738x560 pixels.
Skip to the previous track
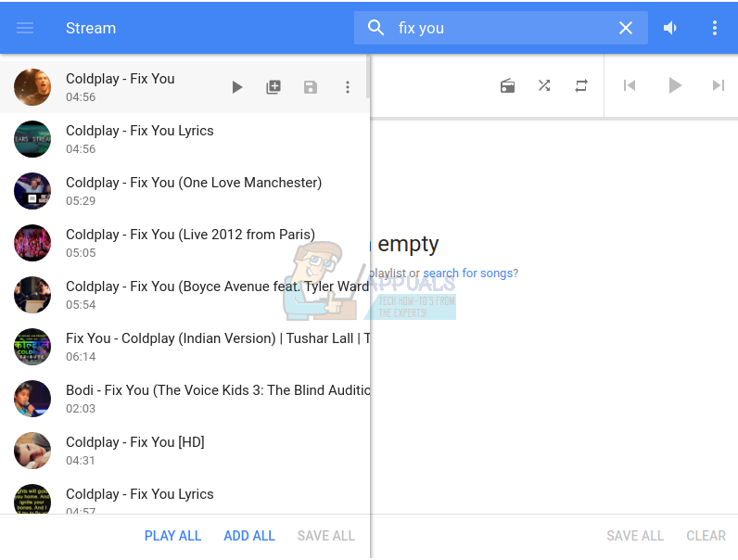(x=630, y=85)
